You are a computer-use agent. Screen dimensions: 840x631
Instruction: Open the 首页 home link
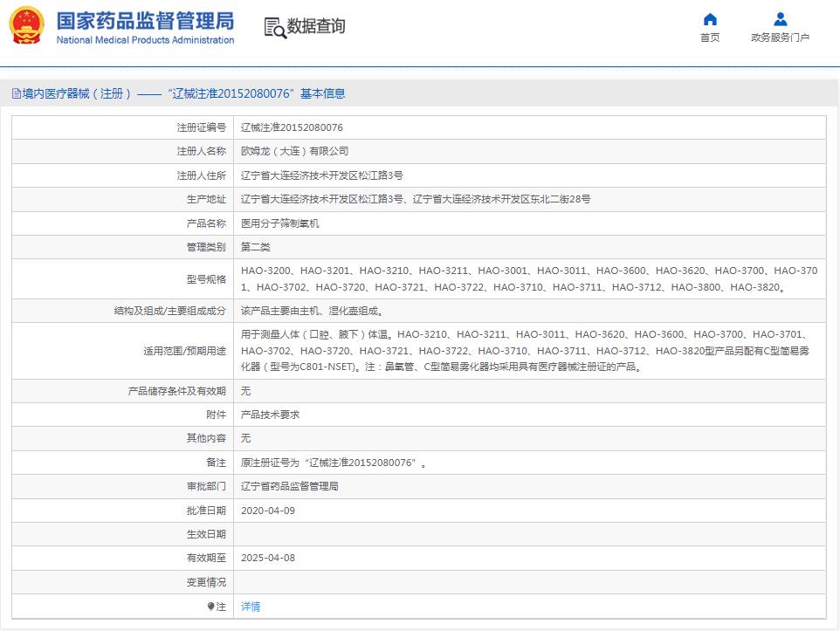(710, 38)
